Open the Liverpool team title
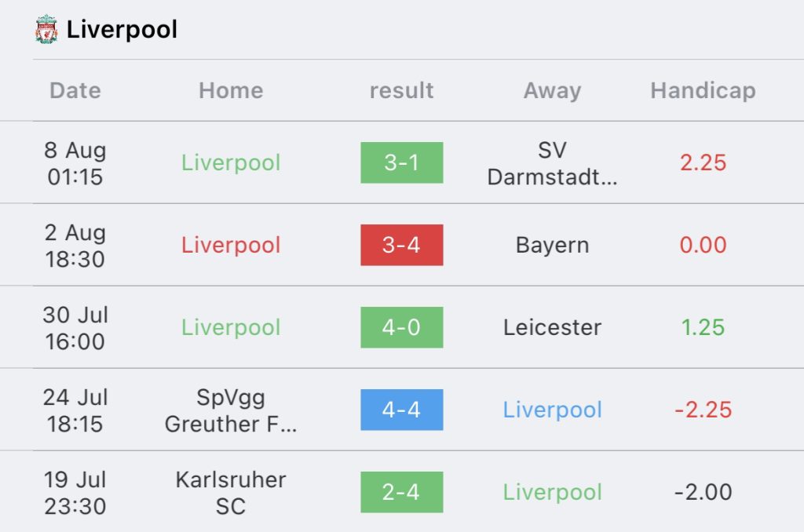 pos(122,29)
